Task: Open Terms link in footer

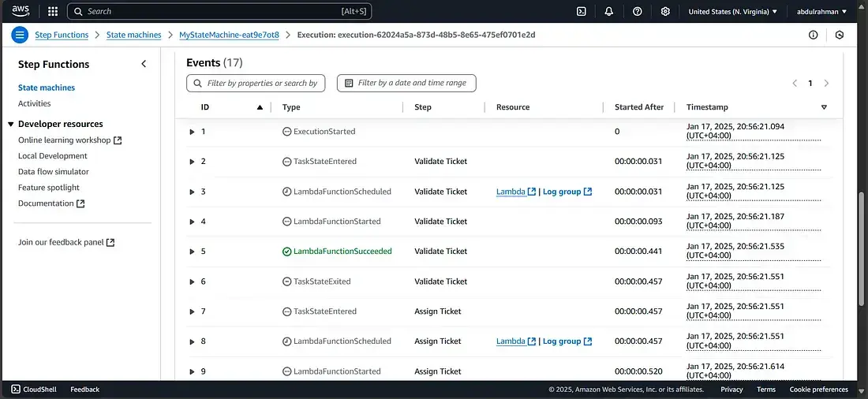Action: (766, 390)
